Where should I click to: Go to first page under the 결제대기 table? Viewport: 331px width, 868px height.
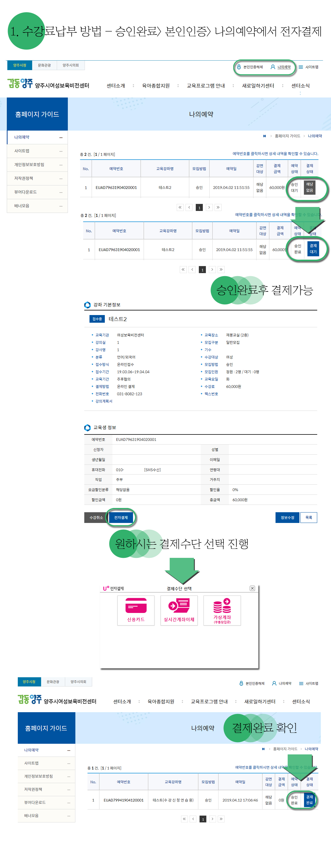(x=183, y=269)
